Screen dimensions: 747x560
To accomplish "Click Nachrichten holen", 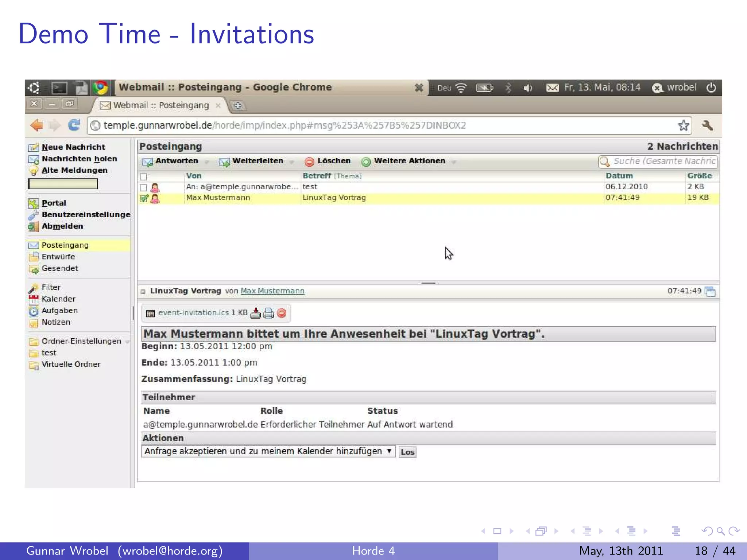I will [79, 159].
